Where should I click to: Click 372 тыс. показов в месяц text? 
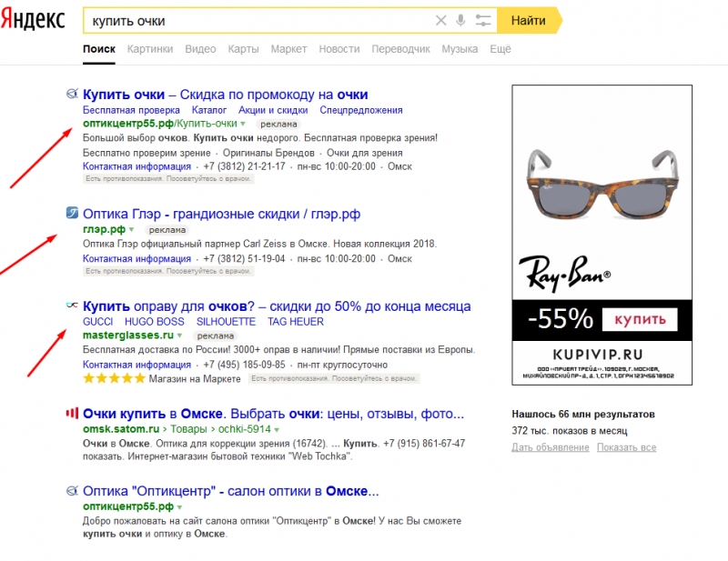570,431
